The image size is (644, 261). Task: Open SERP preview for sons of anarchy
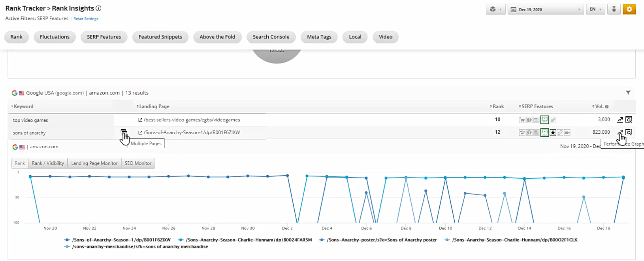[629, 132]
